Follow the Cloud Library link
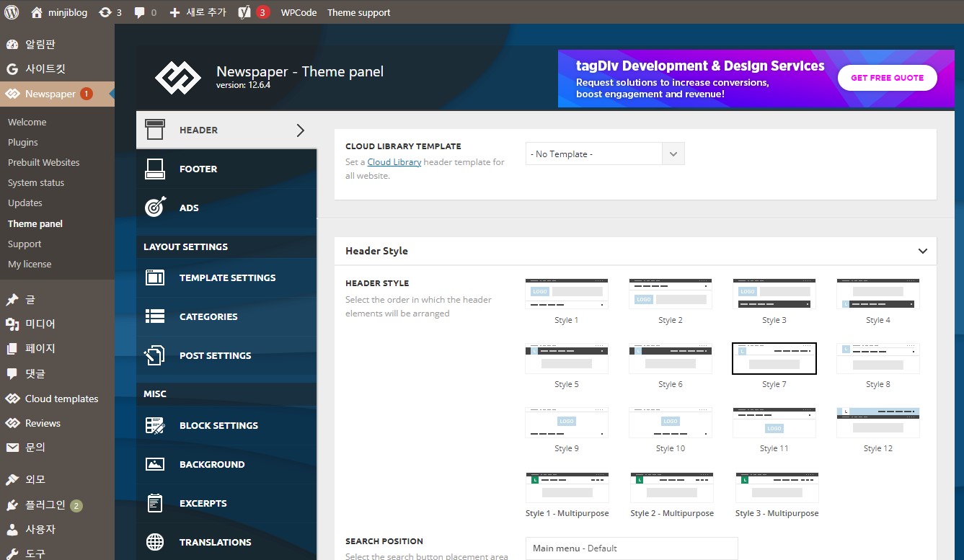This screenshot has width=964, height=560. click(x=394, y=162)
